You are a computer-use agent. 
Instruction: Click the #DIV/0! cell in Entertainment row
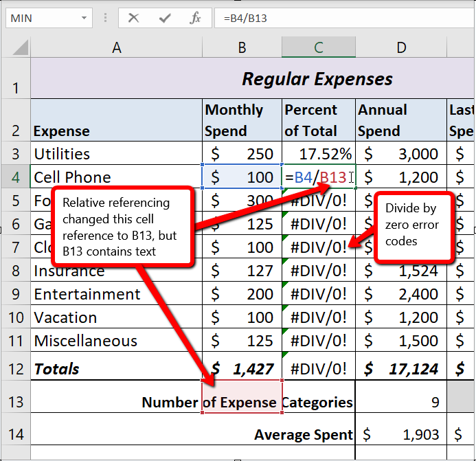(x=319, y=293)
